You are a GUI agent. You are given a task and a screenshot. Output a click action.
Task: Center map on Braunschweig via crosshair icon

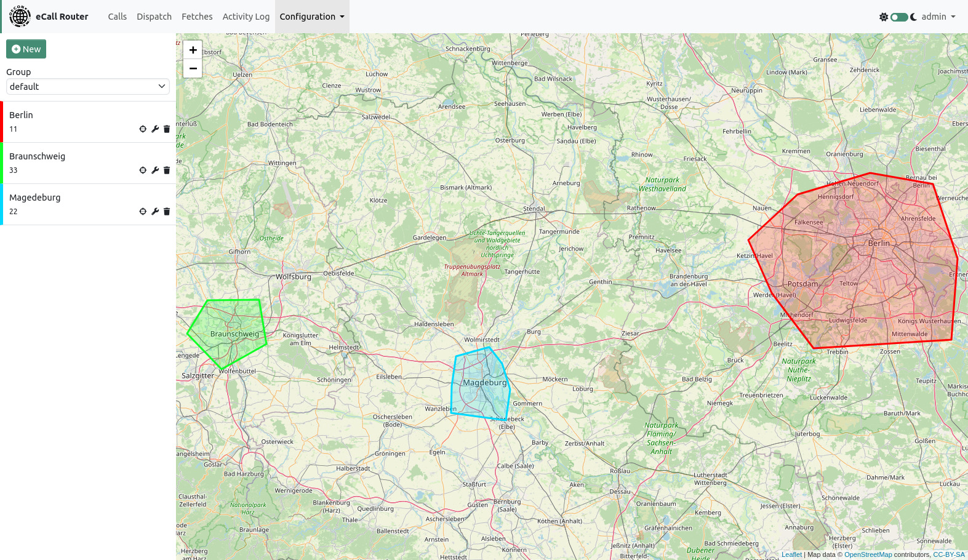coord(143,170)
